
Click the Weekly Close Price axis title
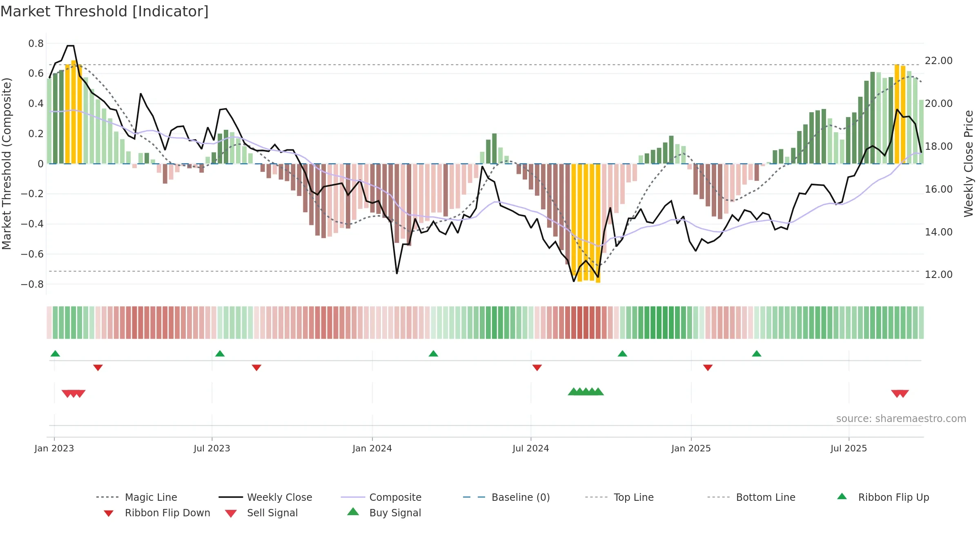tap(969, 164)
